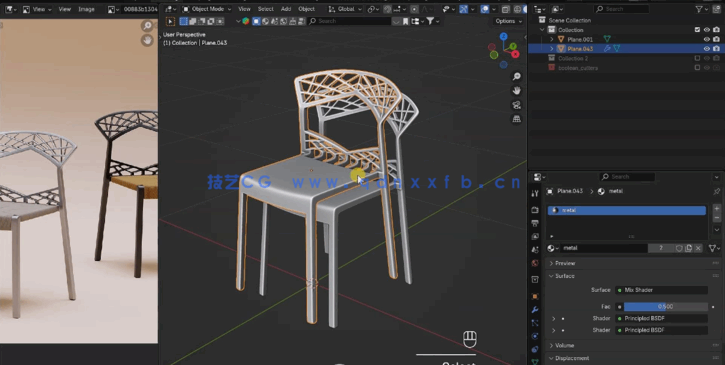Click the bookmark icon beside search

(406, 21)
